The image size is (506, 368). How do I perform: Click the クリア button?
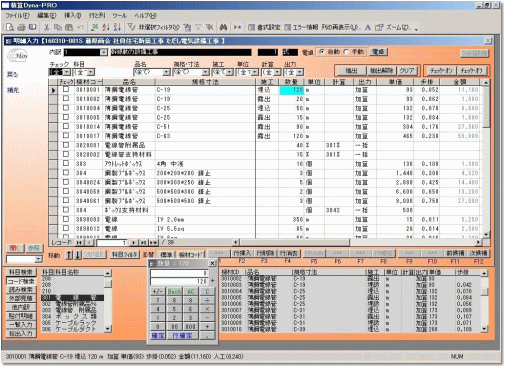(x=407, y=71)
